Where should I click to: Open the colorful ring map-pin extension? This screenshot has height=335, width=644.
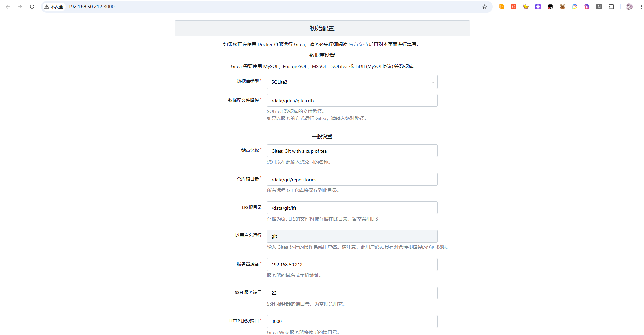point(575,7)
